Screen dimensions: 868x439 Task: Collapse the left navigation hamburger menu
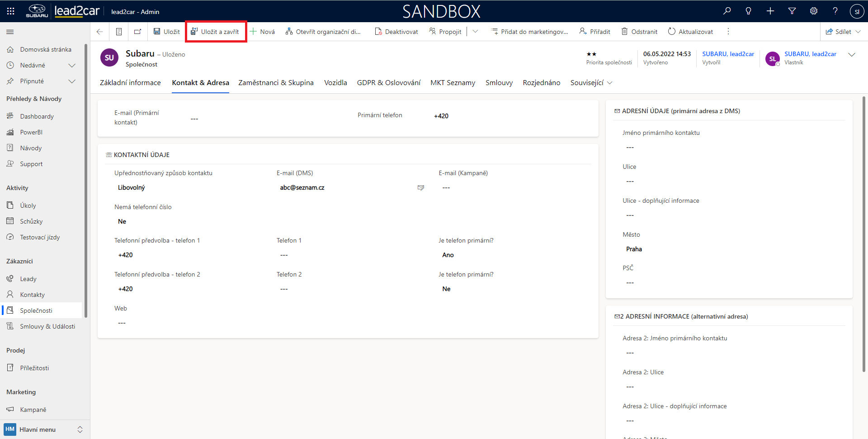(x=10, y=32)
